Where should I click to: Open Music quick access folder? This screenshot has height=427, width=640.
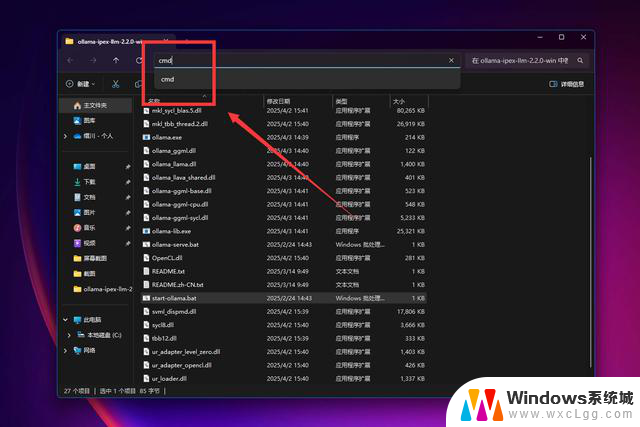click(x=89, y=228)
